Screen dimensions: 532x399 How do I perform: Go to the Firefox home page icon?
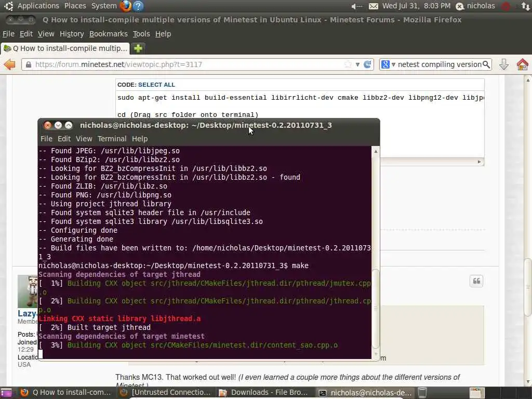click(x=523, y=64)
